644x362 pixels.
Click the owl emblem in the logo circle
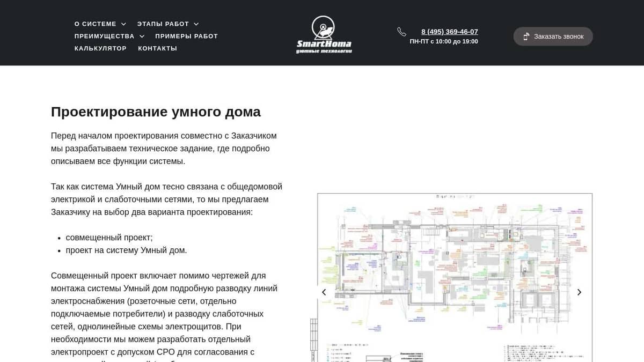pyautogui.click(x=323, y=26)
